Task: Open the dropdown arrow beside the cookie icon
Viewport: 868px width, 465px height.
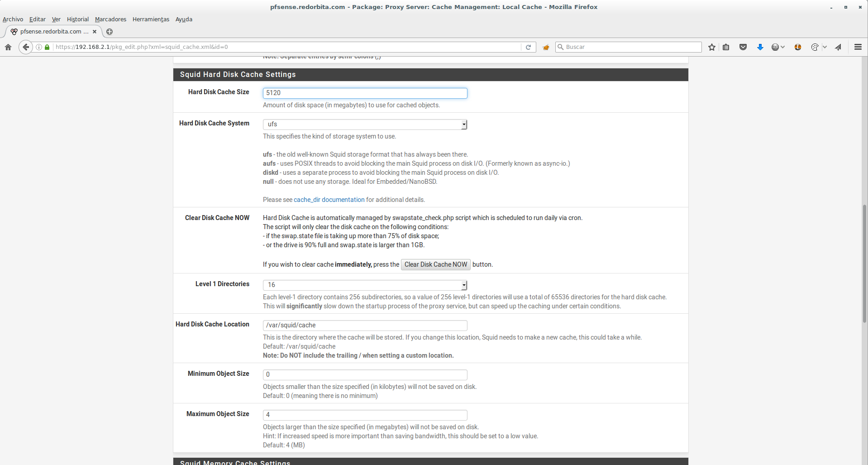Action: click(x=825, y=47)
